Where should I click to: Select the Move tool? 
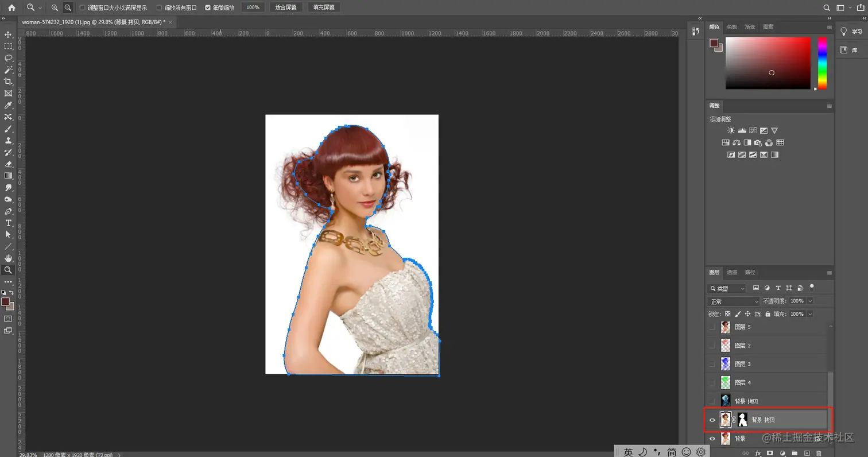click(8, 34)
